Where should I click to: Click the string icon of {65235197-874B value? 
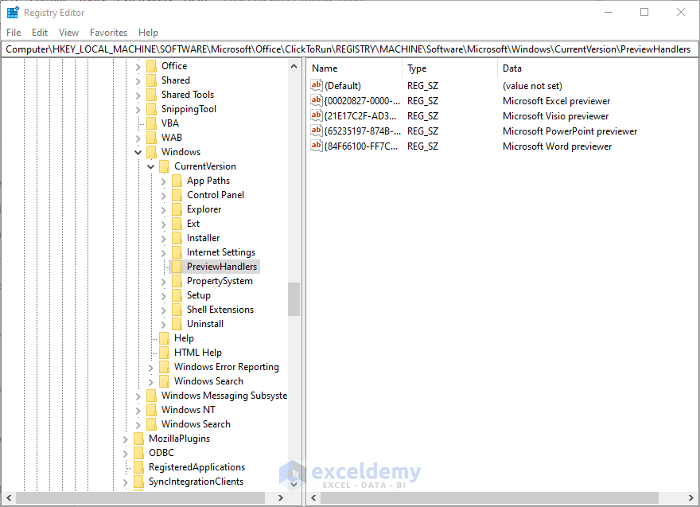316,131
